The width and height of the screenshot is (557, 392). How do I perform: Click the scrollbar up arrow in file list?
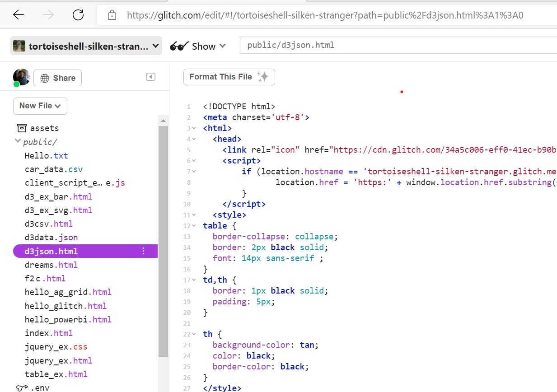point(163,121)
